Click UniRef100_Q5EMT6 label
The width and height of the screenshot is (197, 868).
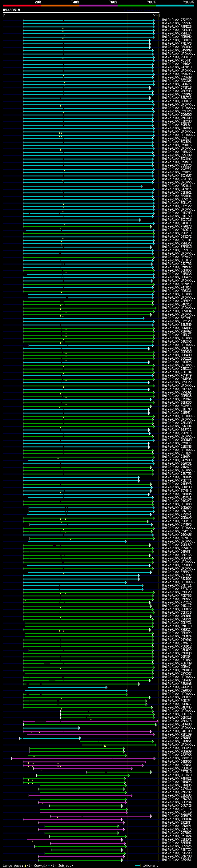coord(177,816)
